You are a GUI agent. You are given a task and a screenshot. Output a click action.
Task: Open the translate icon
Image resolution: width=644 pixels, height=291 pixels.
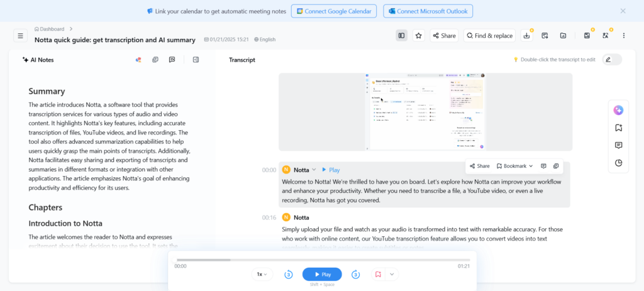(x=606, y=36)
